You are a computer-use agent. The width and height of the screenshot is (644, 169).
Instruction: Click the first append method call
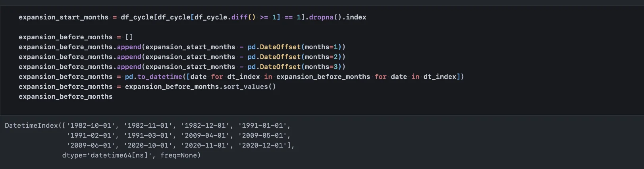(129, 47)
